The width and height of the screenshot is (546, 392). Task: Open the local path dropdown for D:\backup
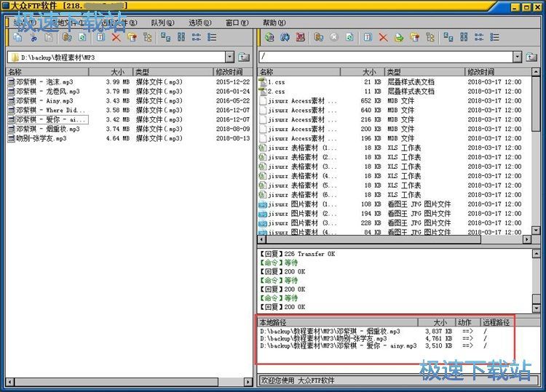[x=229, y=57]
